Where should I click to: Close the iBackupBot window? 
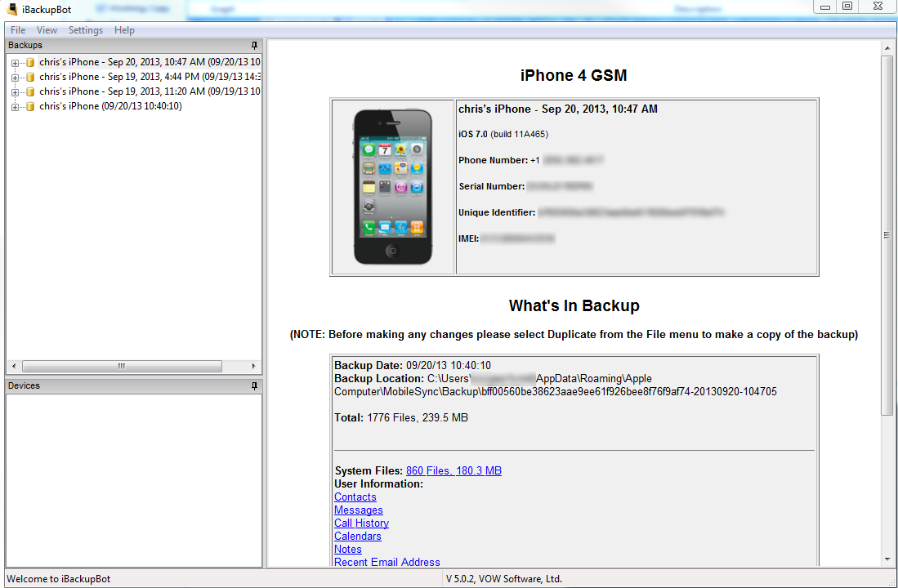point(878,7)
